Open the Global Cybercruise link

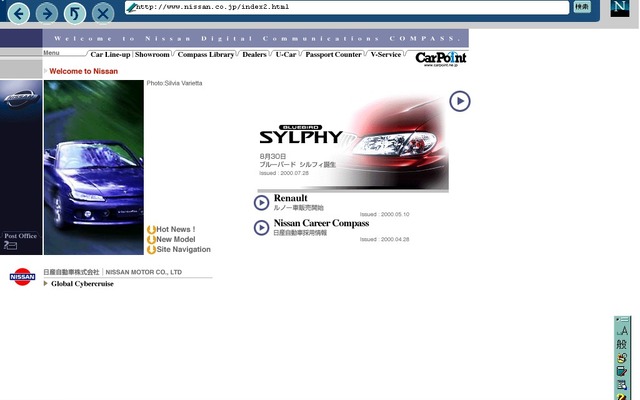click(x=82, y=284)
